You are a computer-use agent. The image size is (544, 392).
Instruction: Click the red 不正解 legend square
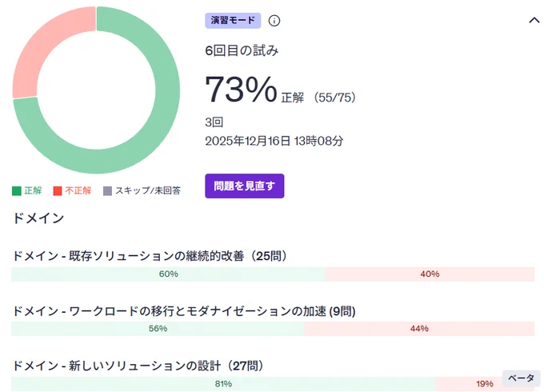point(58,190)
